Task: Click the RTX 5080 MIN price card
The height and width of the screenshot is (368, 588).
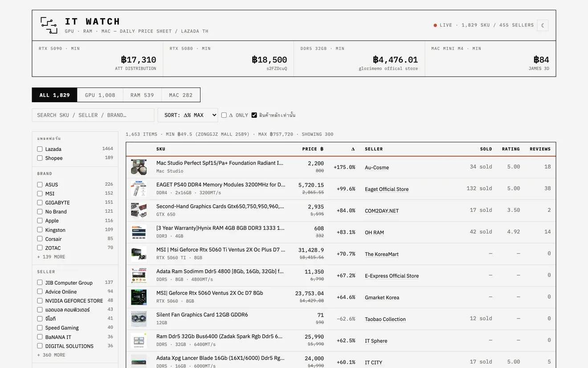Action: coord(229,59)
